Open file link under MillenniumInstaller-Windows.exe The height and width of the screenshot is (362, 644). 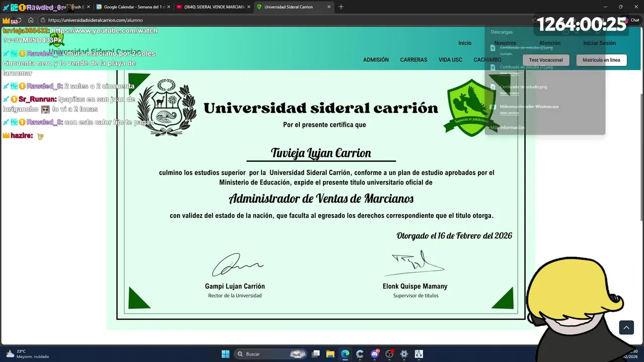509,113
